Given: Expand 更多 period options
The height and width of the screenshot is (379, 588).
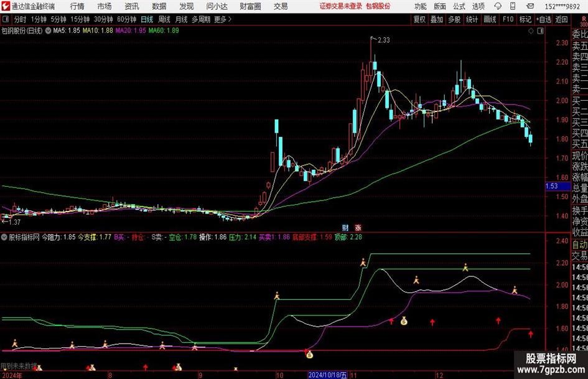Looking at the screenshot, I should click(x=223, y=19).
